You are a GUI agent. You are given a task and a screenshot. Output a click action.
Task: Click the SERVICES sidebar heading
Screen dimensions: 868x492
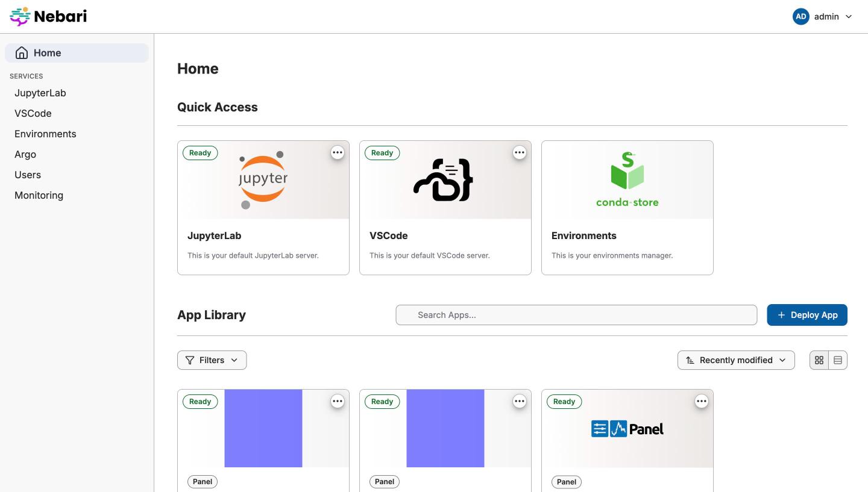tap(27, 76)
